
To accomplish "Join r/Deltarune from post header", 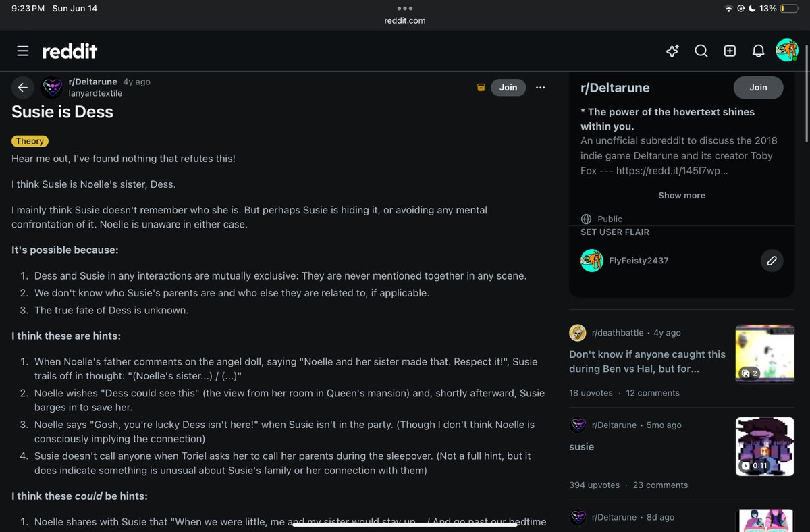I will [508, 87].
